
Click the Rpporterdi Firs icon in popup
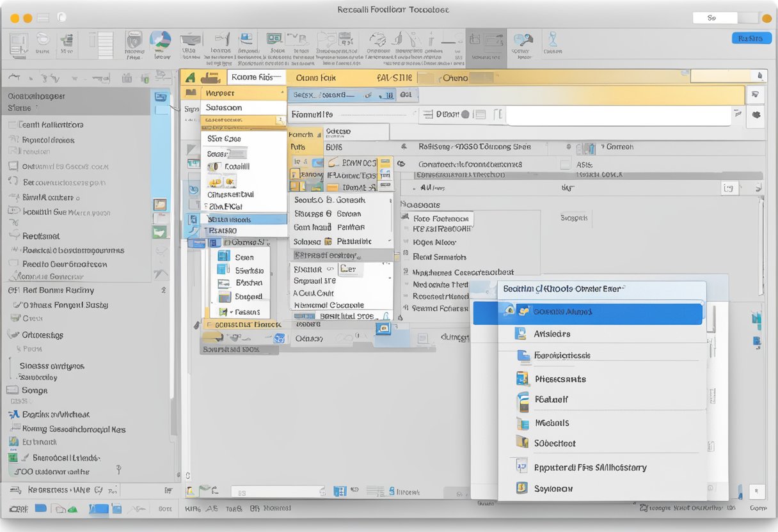pos(522,467)
